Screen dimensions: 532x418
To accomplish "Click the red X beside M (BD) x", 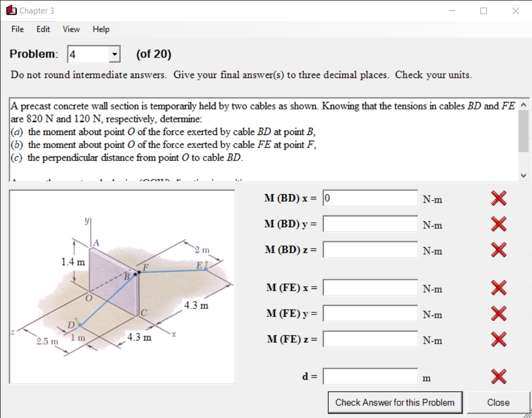I will [x=498, y=198].
